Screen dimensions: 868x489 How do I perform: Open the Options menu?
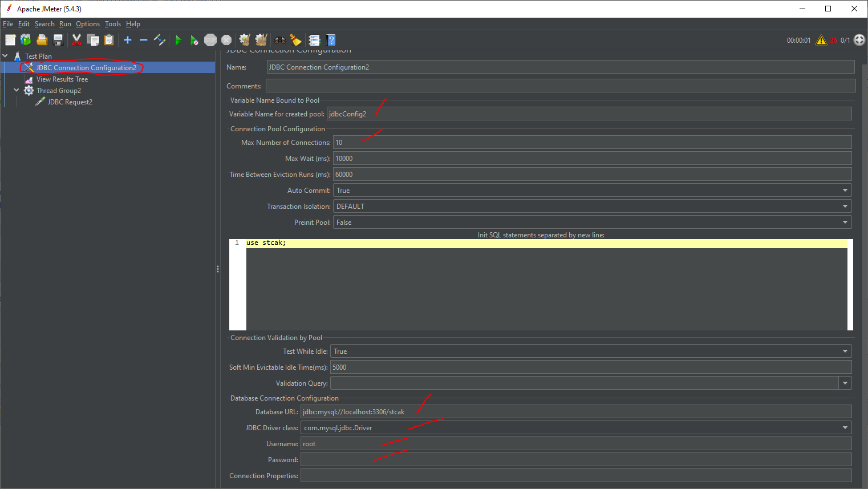click(x=88, y=24)
